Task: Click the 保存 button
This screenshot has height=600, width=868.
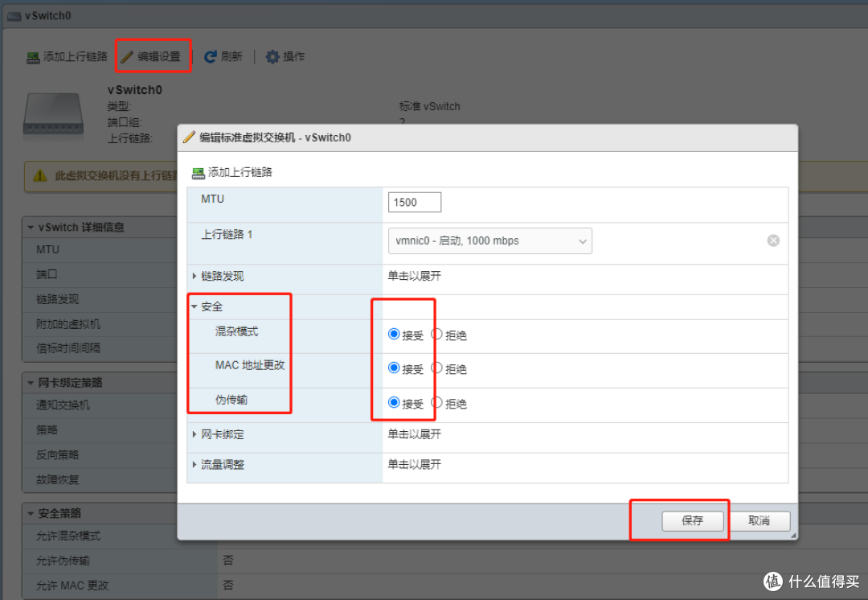Action: (693, 520)
